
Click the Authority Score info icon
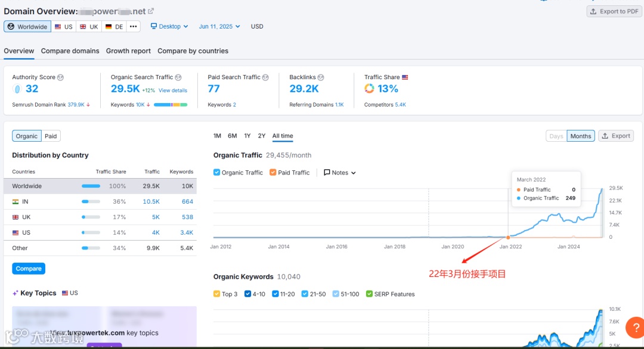coord(60,77)
